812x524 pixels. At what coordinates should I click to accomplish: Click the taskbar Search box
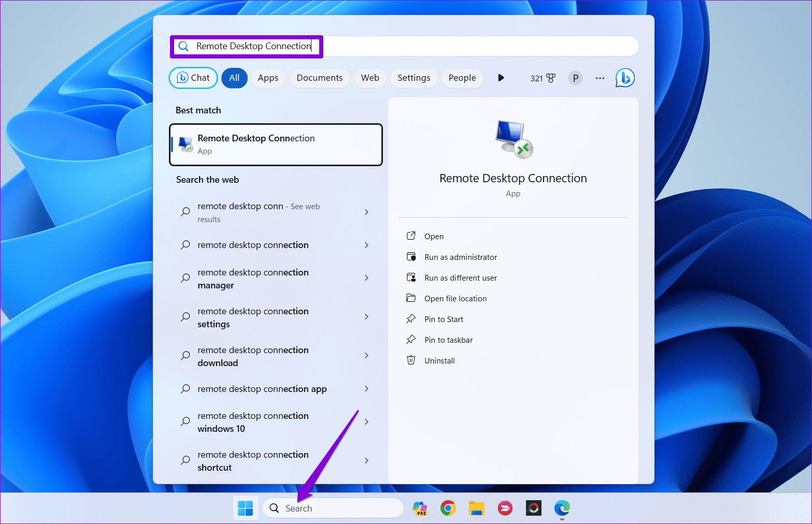(x=333, y=508)
